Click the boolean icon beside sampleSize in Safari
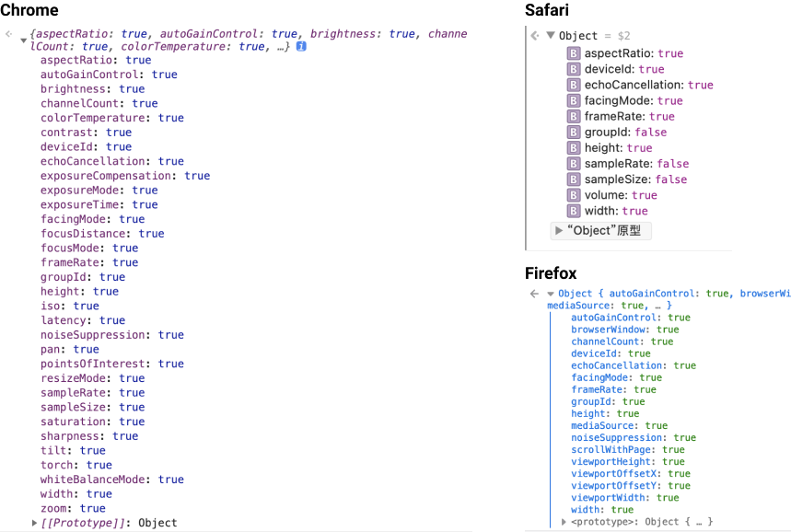 573,179
